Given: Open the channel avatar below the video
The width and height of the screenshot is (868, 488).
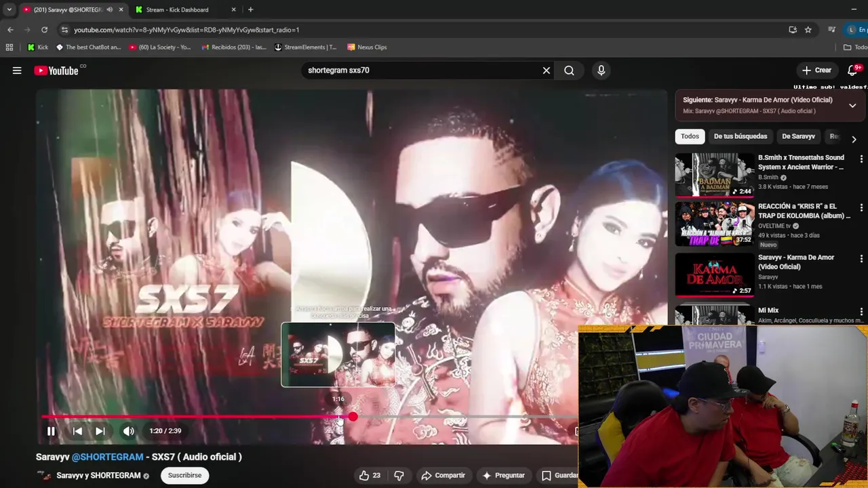Looking at the screenshot, I should 43,475.
